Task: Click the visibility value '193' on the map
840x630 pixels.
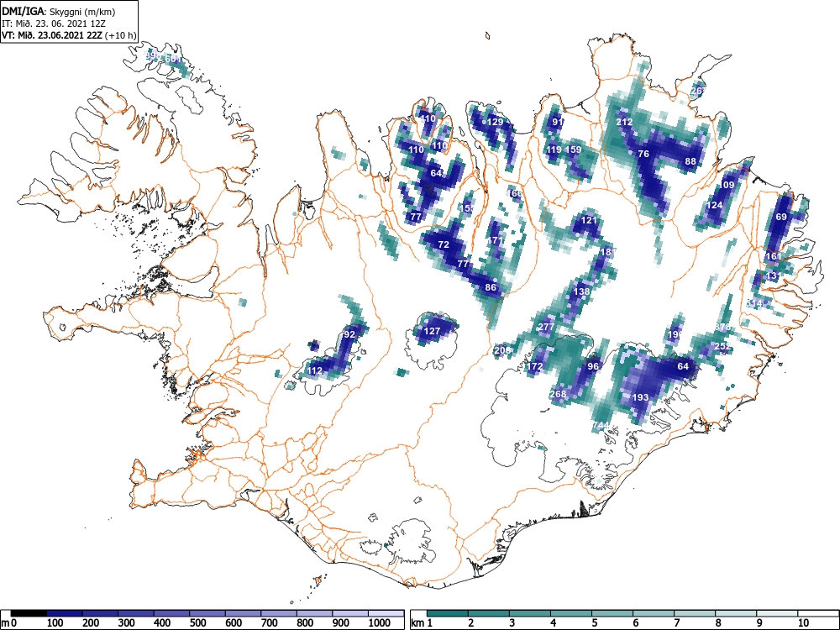Action: coord(640,397)
